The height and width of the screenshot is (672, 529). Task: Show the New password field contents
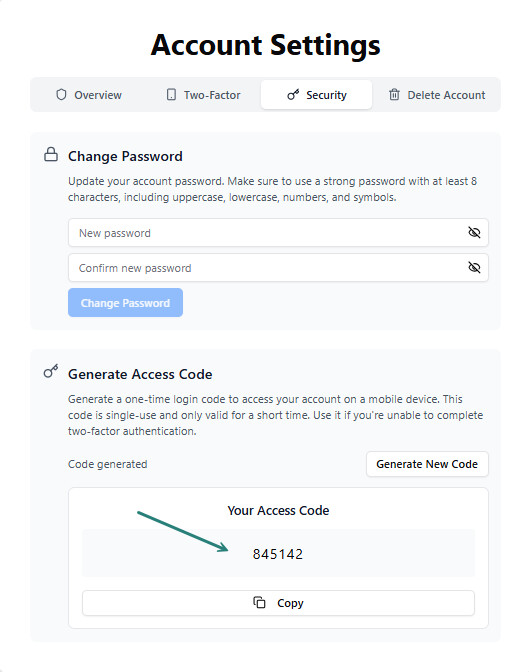click(x=474, y=233)
